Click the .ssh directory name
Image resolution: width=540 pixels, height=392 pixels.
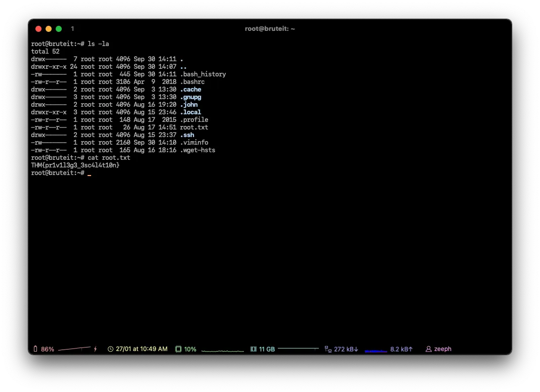pyautogui.click(x=187, y=135)
